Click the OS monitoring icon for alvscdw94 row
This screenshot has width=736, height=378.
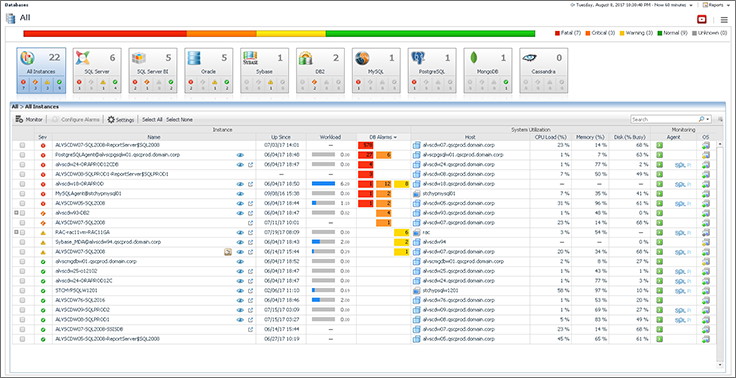tap(706, 242)
